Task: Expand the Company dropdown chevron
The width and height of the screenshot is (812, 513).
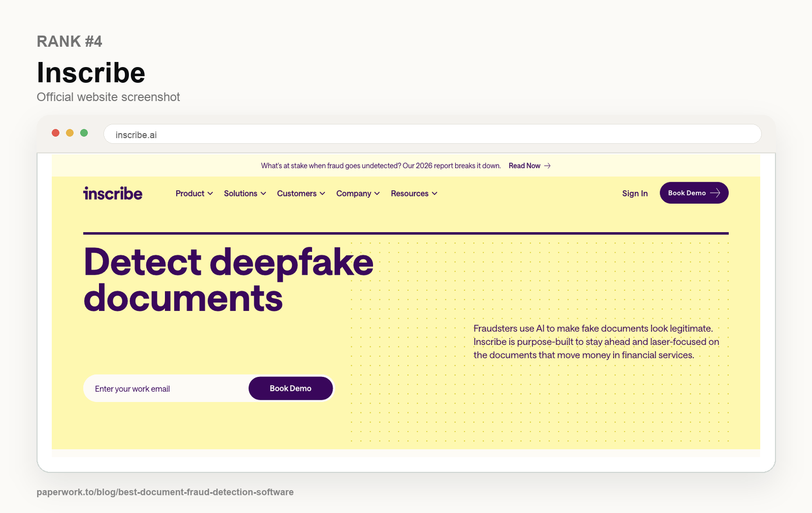Action: (377, 194)
